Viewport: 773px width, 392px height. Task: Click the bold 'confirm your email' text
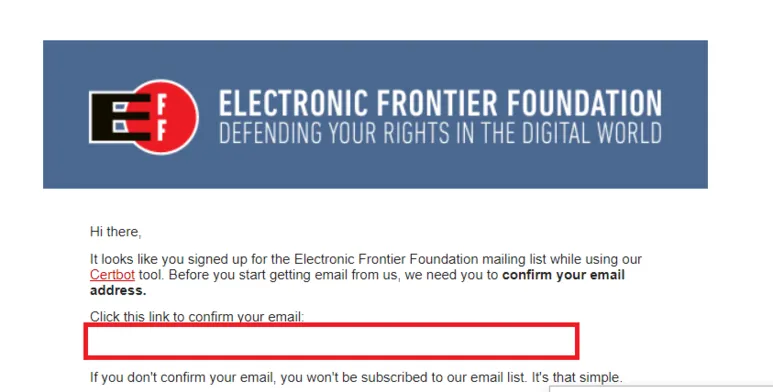pyautogui.click(x=563, y=275)
